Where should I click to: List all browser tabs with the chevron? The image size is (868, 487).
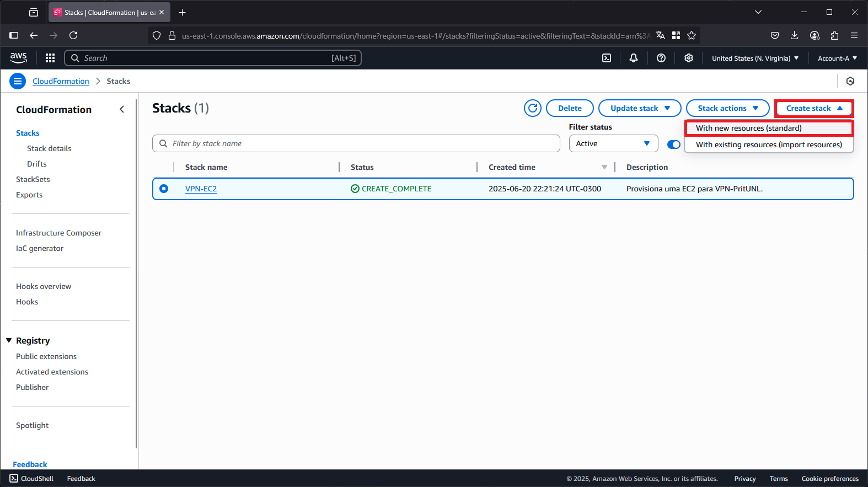(x=758, y=12)
